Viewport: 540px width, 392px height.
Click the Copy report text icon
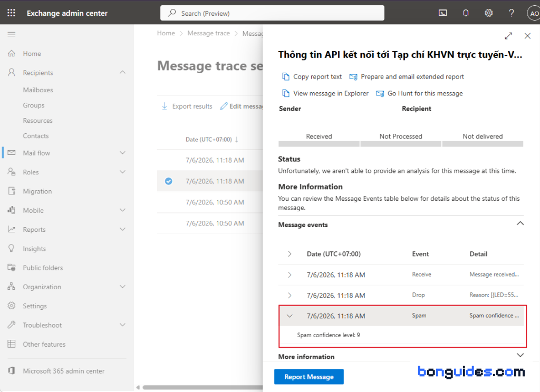point(285,76)
